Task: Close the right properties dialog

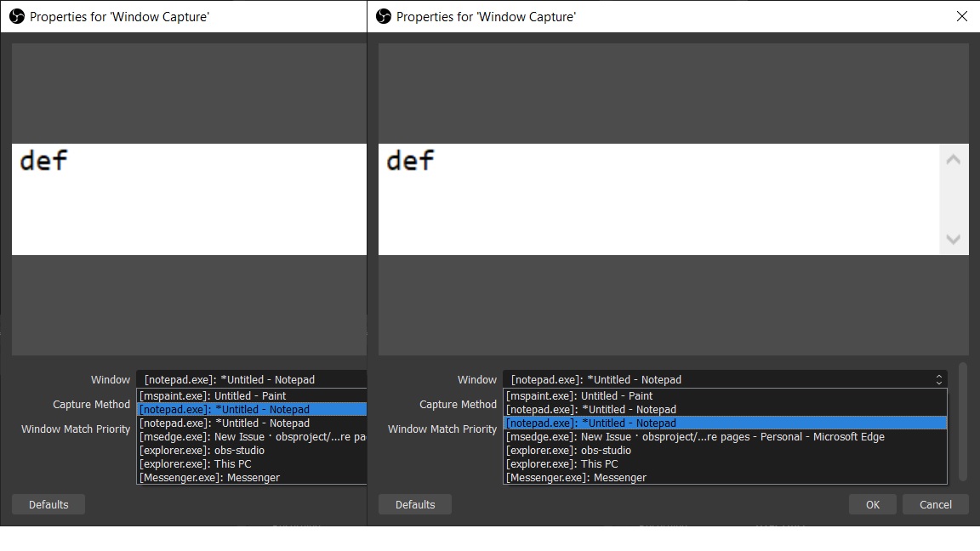Action: tap(962, 15)
